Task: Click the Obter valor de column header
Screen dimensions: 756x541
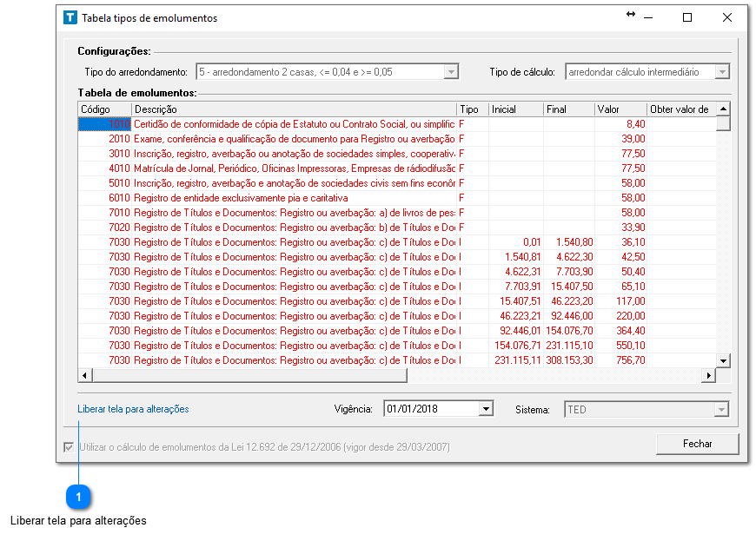Action: coord(681,109)
